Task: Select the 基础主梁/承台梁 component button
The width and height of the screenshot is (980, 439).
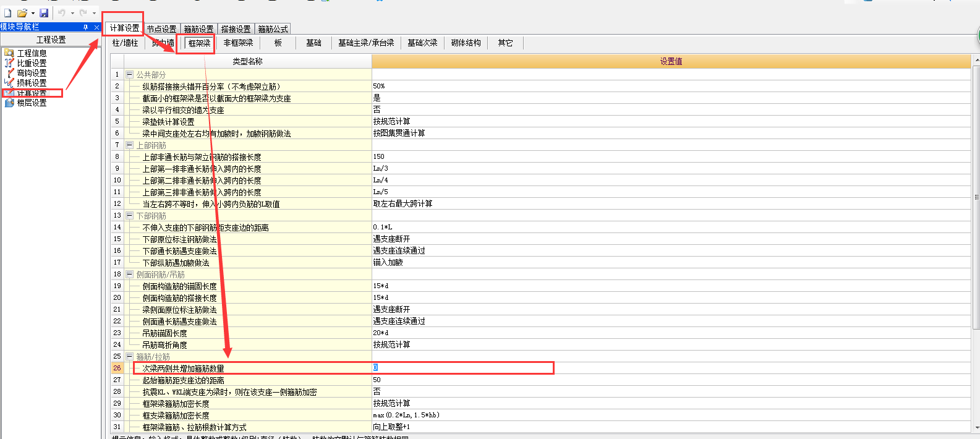Action: point(366,43)
